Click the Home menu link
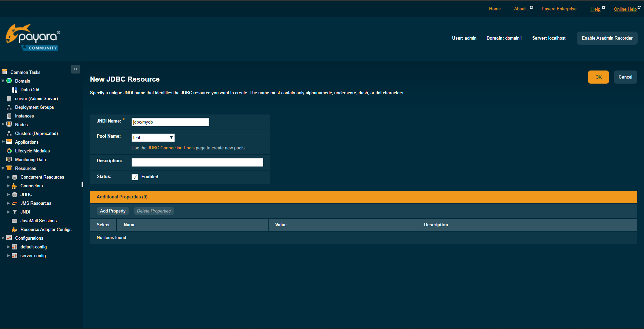 [495, 9]
